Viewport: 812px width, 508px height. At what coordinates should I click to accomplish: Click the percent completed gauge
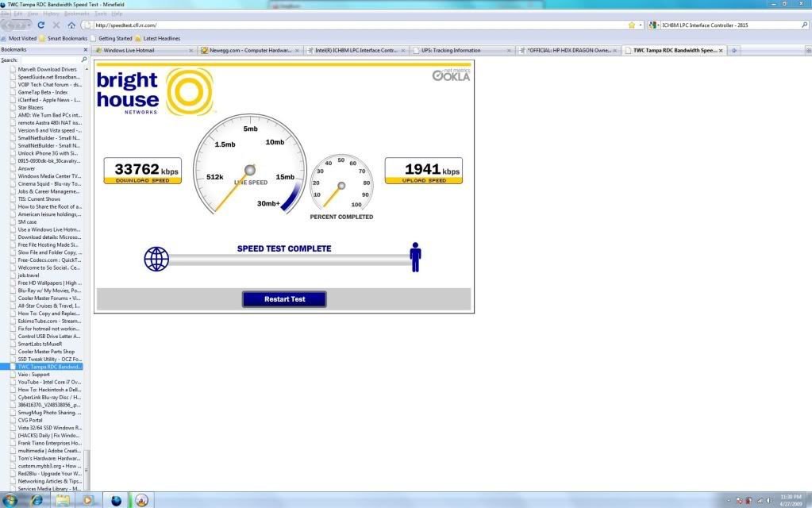pos(341,183)
